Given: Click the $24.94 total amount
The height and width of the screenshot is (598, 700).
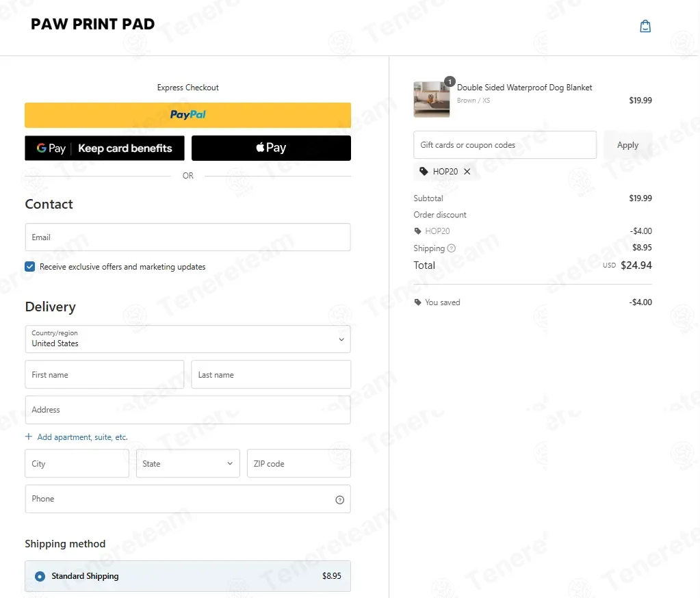Looking at the screenshot, I should pos(636,265).
